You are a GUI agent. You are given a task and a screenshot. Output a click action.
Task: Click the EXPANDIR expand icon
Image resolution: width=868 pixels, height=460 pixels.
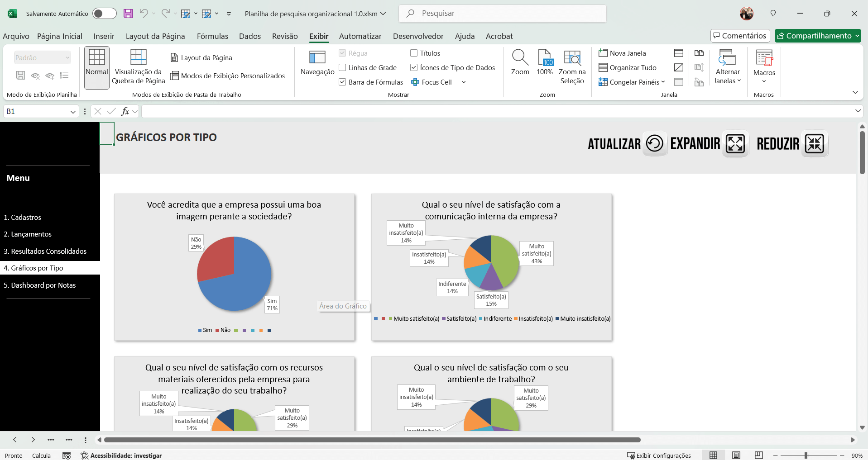coord(735,144)
